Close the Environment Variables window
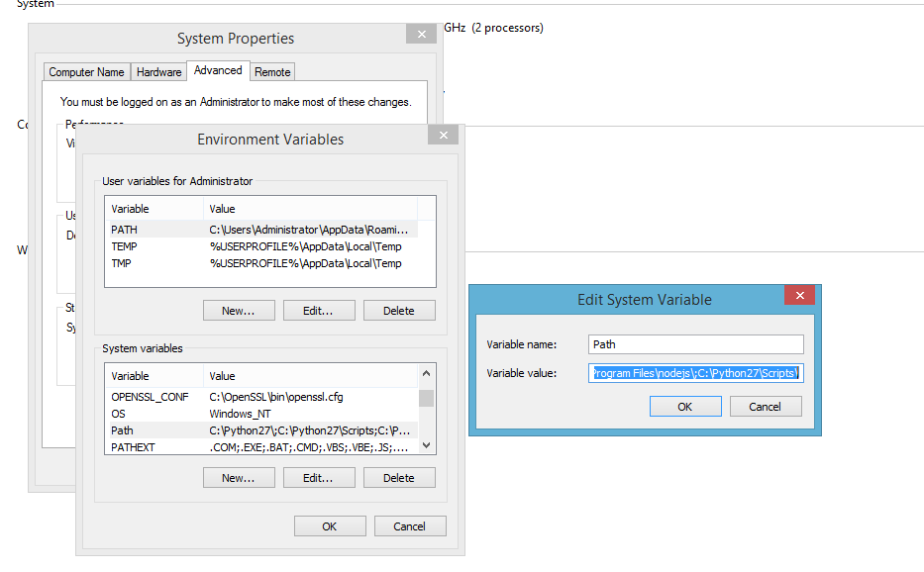924x572 pixels. pos(444,136)
